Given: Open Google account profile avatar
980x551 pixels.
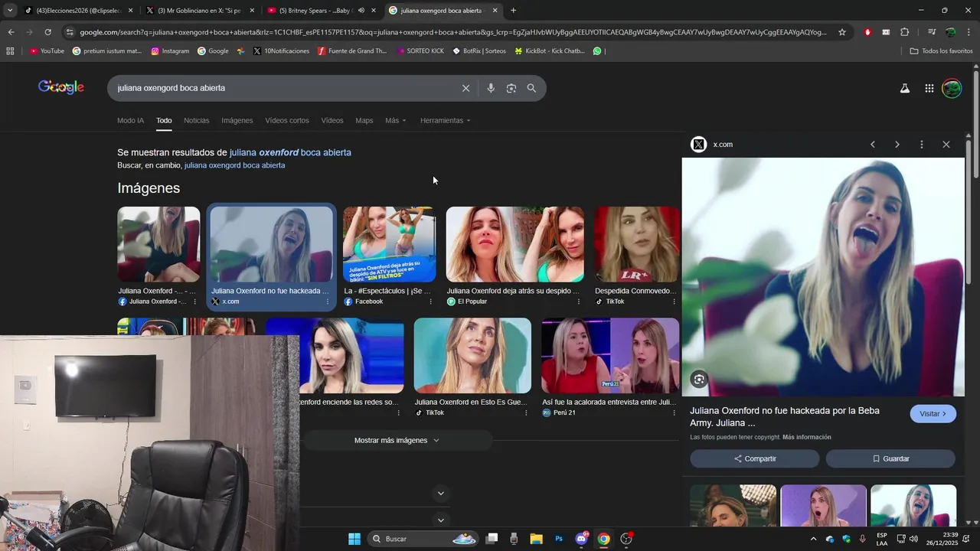Looking at the screenshot, I should [x=952, y=88].
